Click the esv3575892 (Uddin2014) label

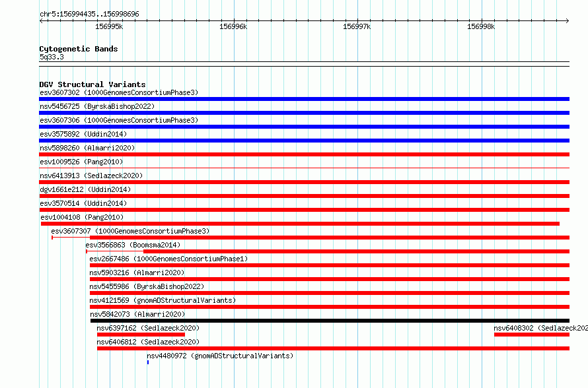click(x=83, y=134)
